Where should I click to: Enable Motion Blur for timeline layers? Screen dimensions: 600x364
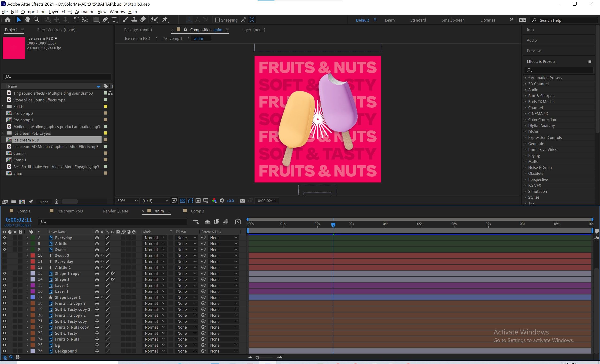click(x=226, y=222)
